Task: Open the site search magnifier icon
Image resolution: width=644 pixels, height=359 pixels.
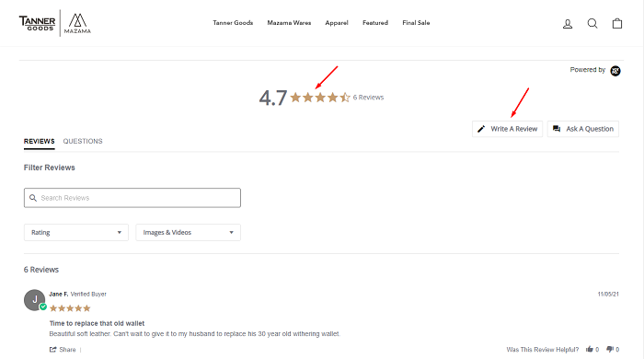Action: click(592, 23)
